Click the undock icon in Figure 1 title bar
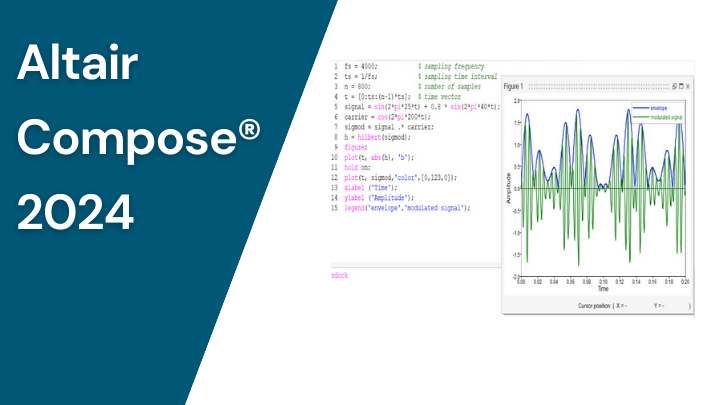This screenshot has width=720, height=405. point(675,87)
